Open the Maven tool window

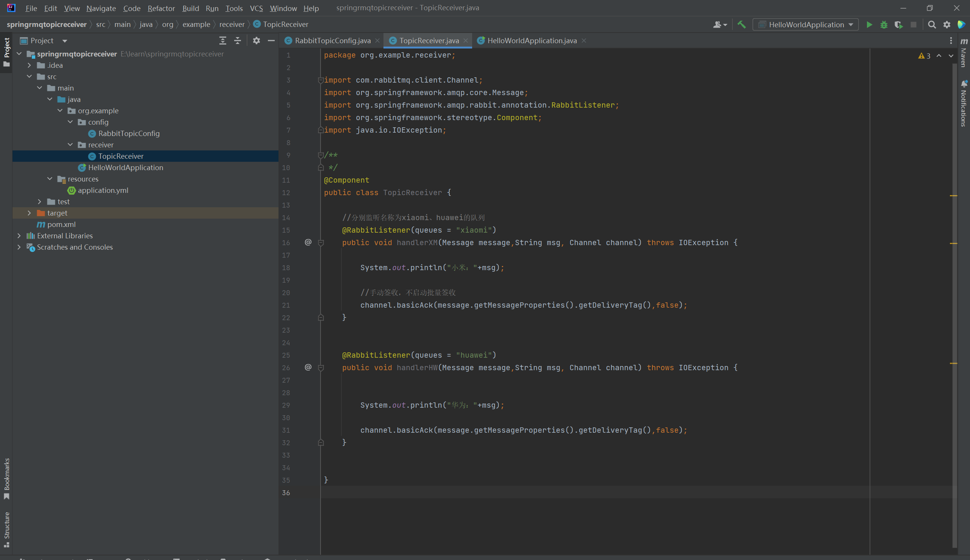964,53
